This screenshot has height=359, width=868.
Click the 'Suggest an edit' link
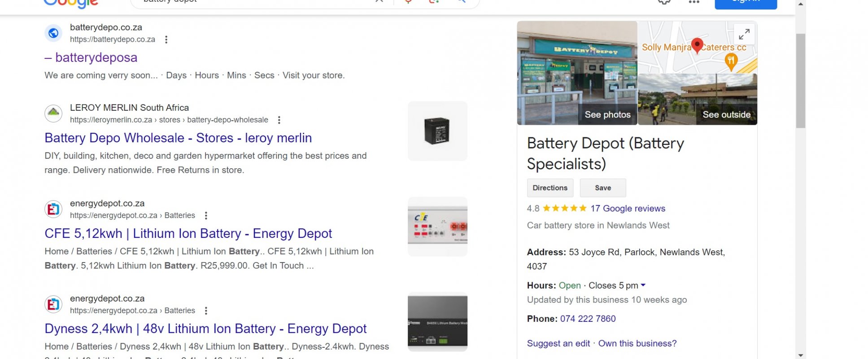pyautogui.click(x=558, y=343)
